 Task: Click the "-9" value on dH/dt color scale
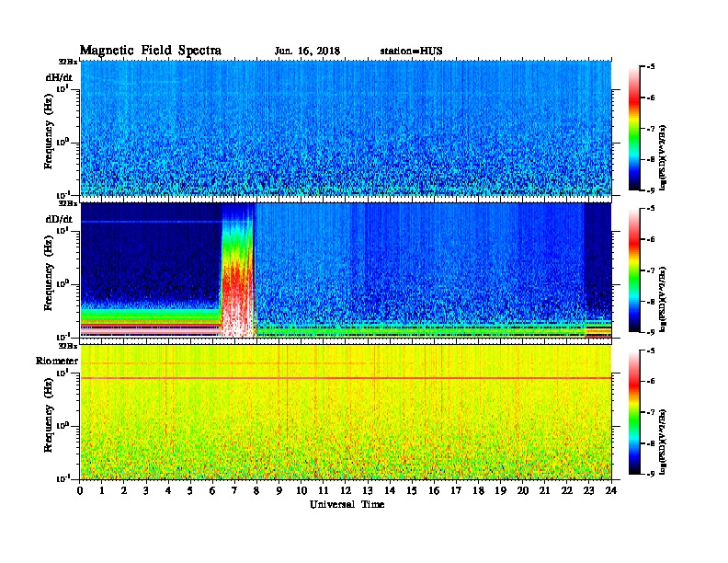(651, 190)
